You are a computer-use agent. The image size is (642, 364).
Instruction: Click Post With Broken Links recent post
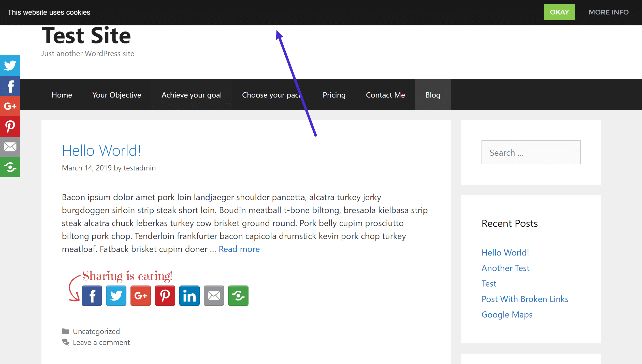coord(525,298)
